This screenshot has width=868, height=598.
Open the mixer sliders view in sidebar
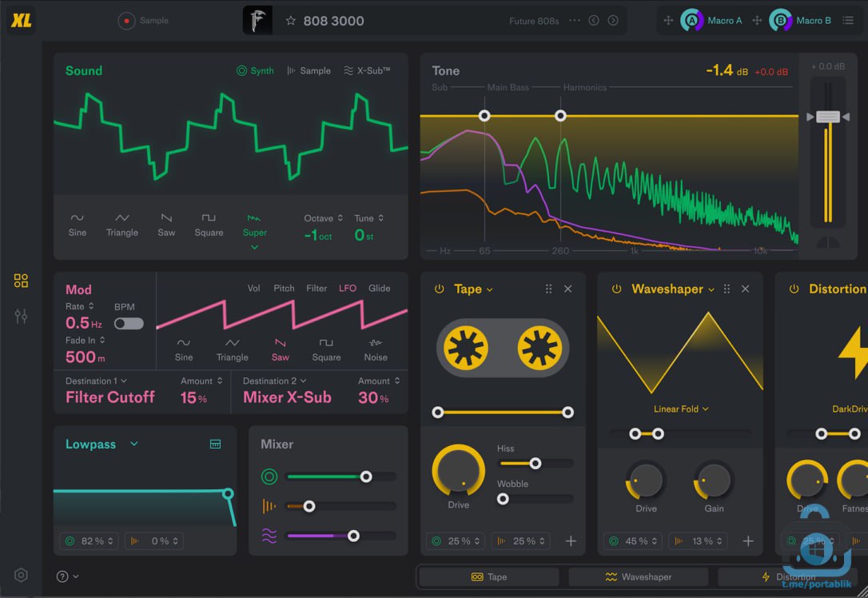point(21,317)
